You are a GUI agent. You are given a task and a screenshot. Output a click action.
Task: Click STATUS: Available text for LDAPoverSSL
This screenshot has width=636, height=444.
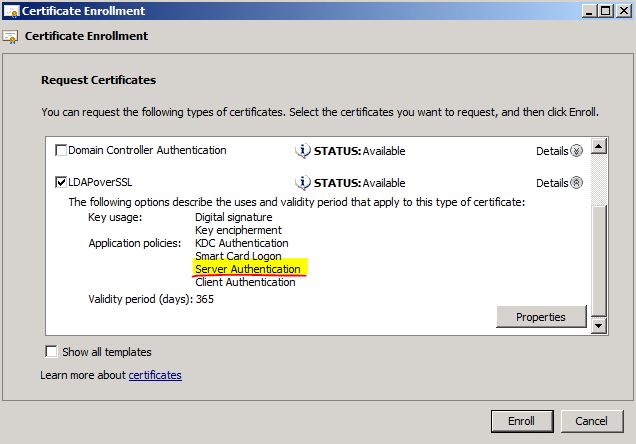click(x=359, y=183)
